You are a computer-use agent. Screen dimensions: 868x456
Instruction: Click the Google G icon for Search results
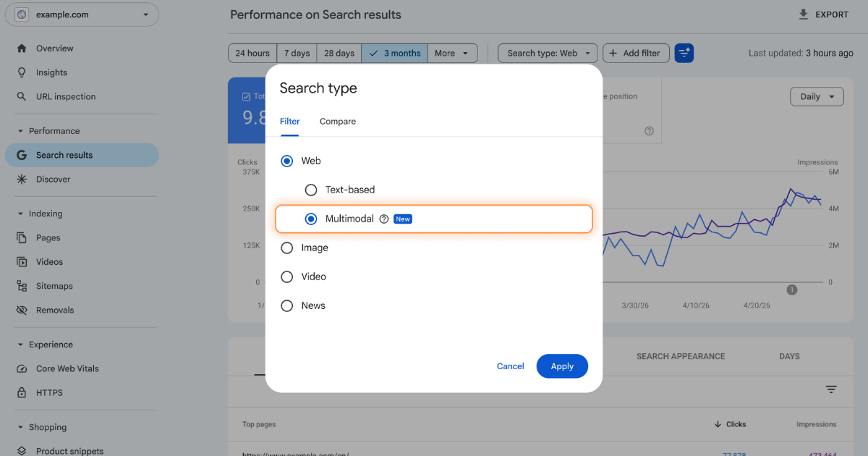22,155
